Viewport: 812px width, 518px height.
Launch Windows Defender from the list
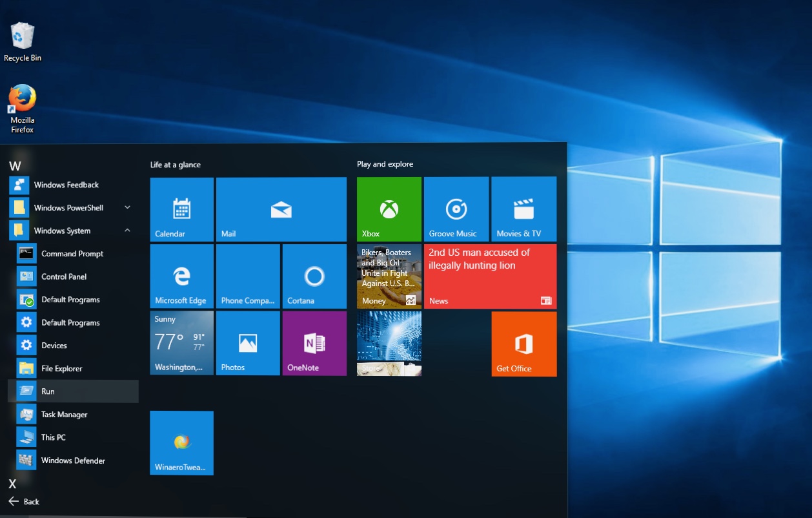click(73, 461)
